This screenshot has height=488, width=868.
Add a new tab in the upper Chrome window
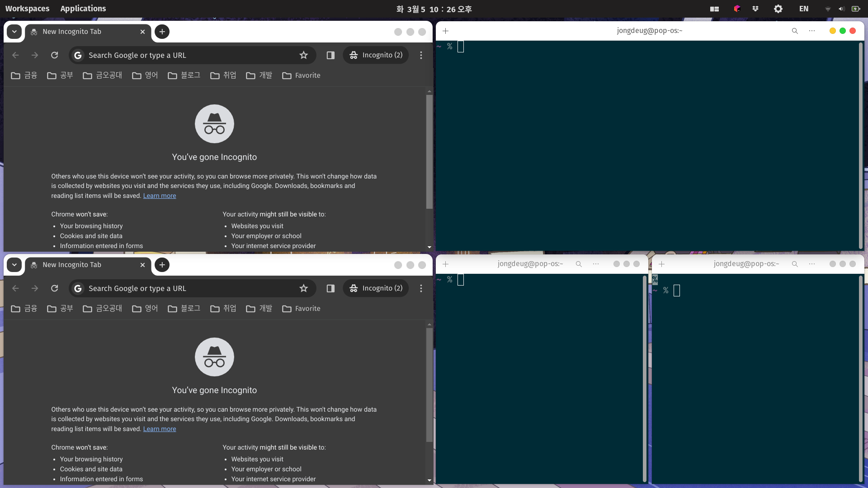[162, 32]
